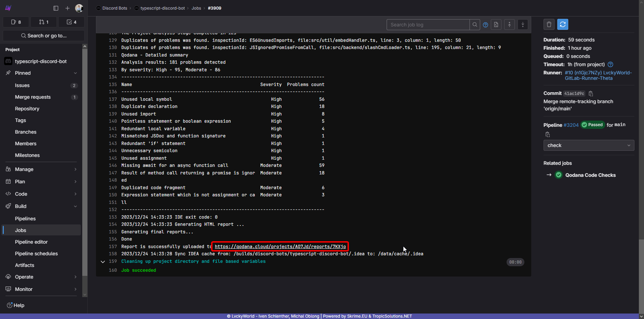The image size is (644, 319).
Task: Go to Artifacts in the sidebar
Action: (25, 265)
